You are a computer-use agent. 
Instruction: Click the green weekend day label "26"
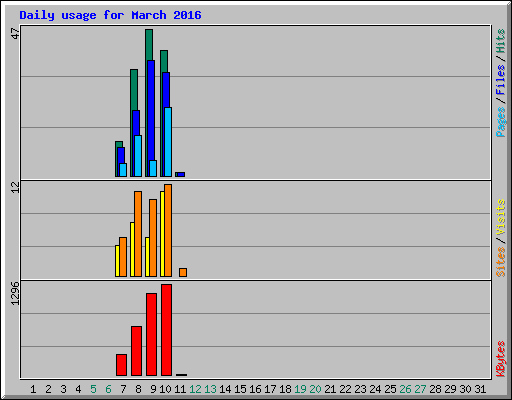tap(405, 389)
